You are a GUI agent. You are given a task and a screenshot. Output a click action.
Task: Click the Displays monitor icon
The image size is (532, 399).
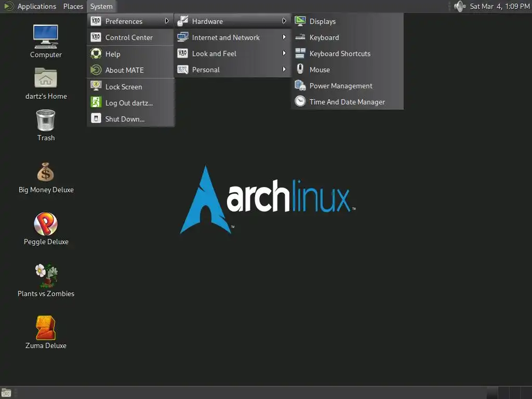point(300,21)
